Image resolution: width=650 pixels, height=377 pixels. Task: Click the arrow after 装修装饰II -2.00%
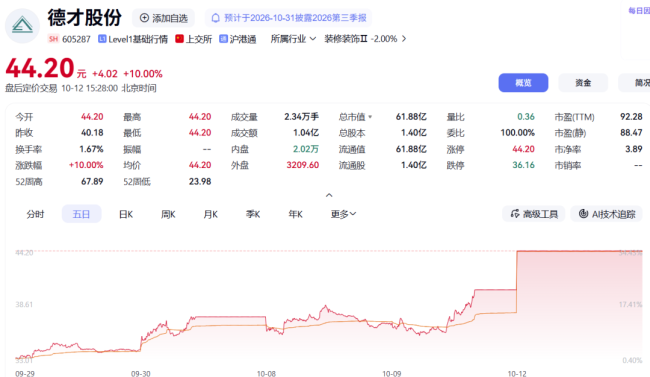point(404,39)
